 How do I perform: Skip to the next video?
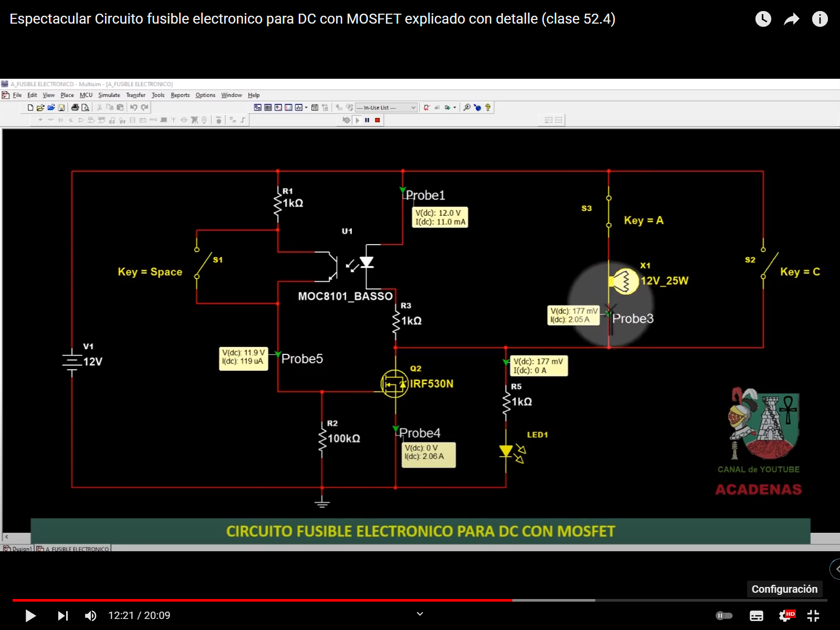(x=62, y=616)
